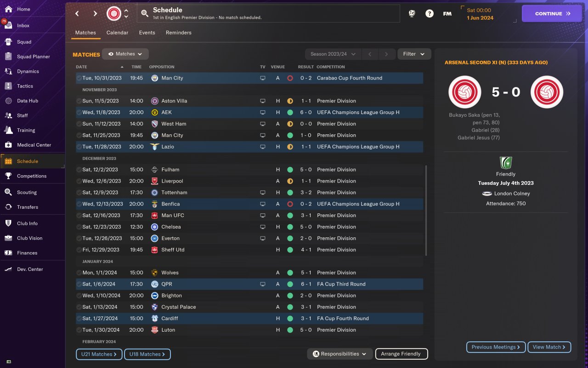Viewport: 588px width, 368px height.
Task: Go to Squad via its sidebar icon
Action: tap(8, 42)
